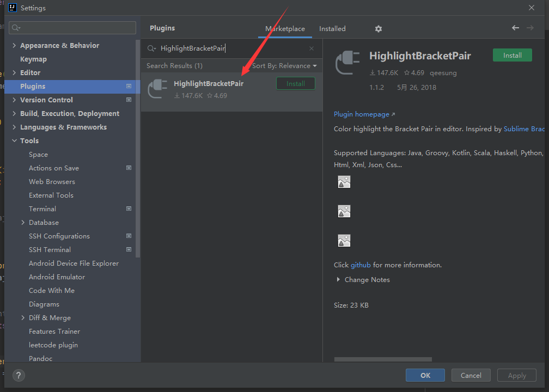
Task: Expand the Version Control section
Action: point(14,100)
